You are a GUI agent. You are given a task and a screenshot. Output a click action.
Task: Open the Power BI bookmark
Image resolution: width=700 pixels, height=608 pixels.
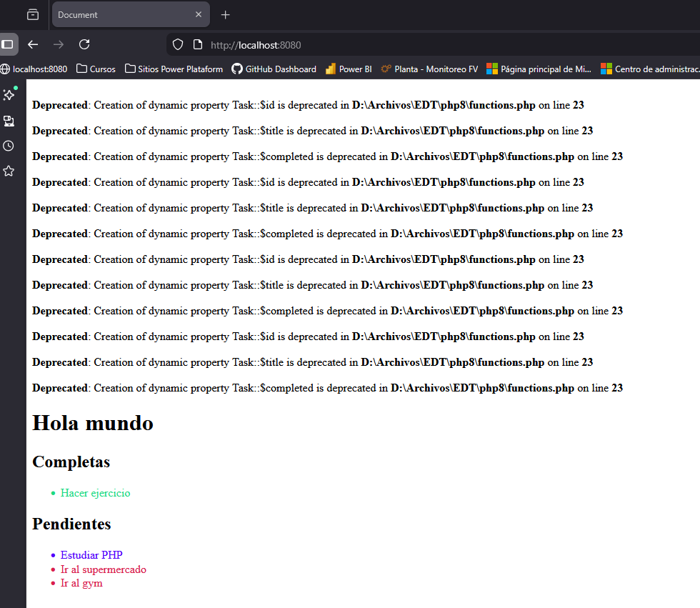point(349,69)
